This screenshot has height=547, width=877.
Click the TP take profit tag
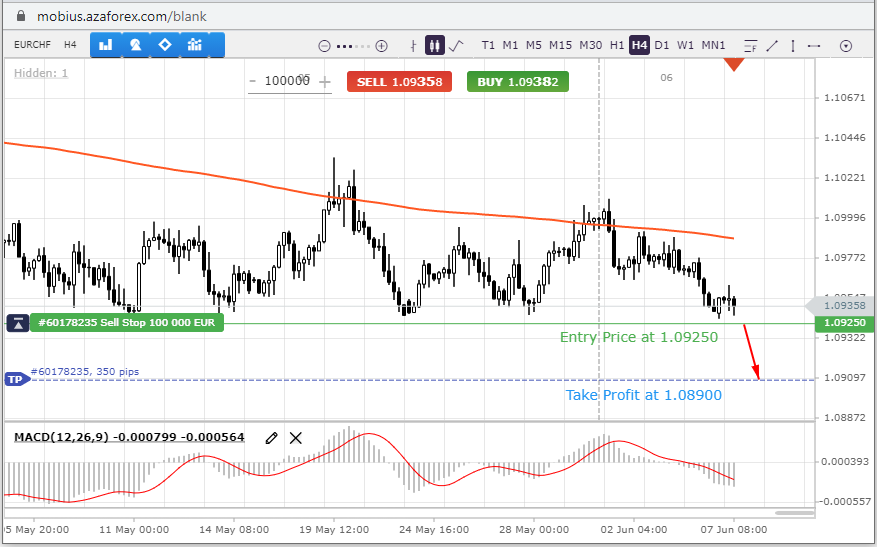point(17,380)
